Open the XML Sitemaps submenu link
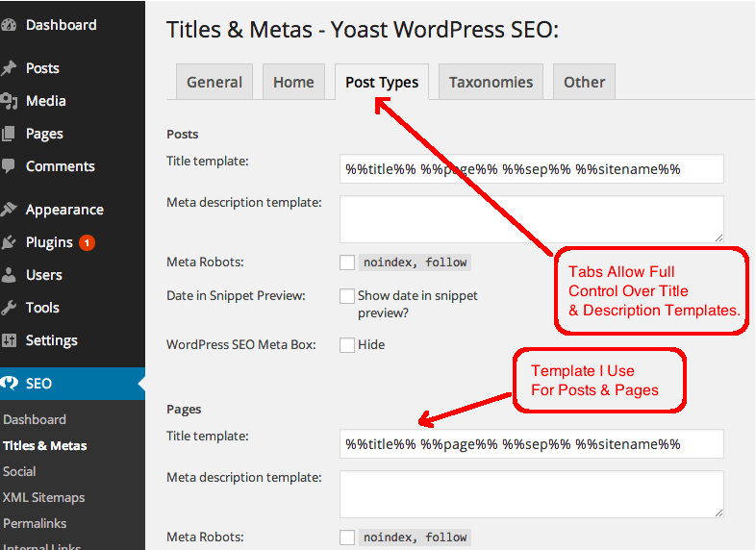This screenshot has width=756, height=550. 44,497
